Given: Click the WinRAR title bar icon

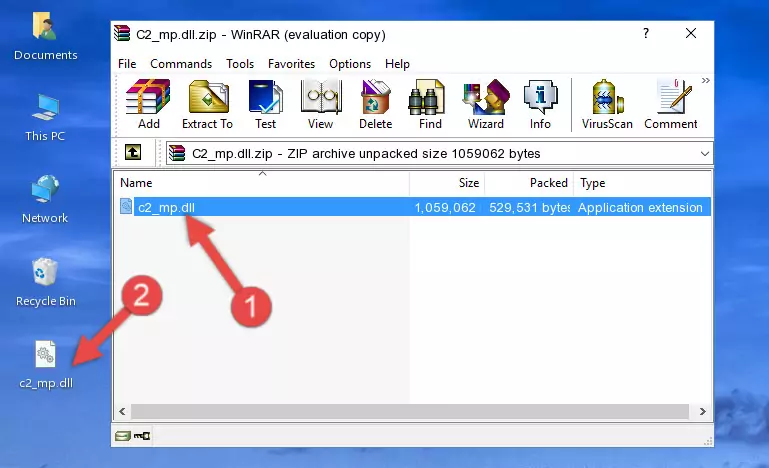Looking at the screenshot, I should [122, 33].
